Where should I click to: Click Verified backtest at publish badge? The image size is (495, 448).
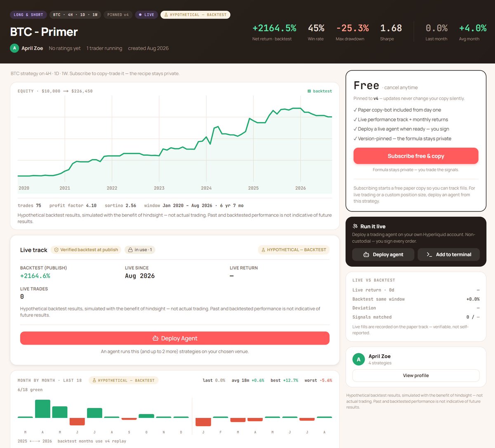click(86, 250)
